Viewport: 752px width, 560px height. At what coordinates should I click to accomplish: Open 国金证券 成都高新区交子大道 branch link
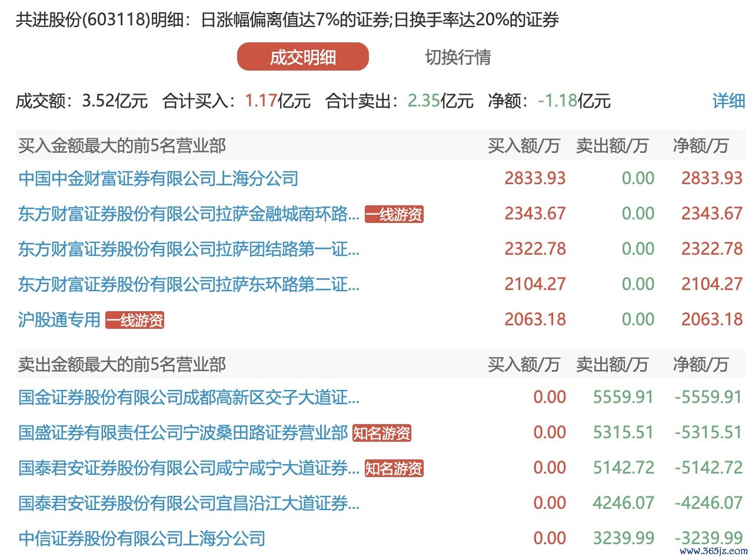coord(189,398)
